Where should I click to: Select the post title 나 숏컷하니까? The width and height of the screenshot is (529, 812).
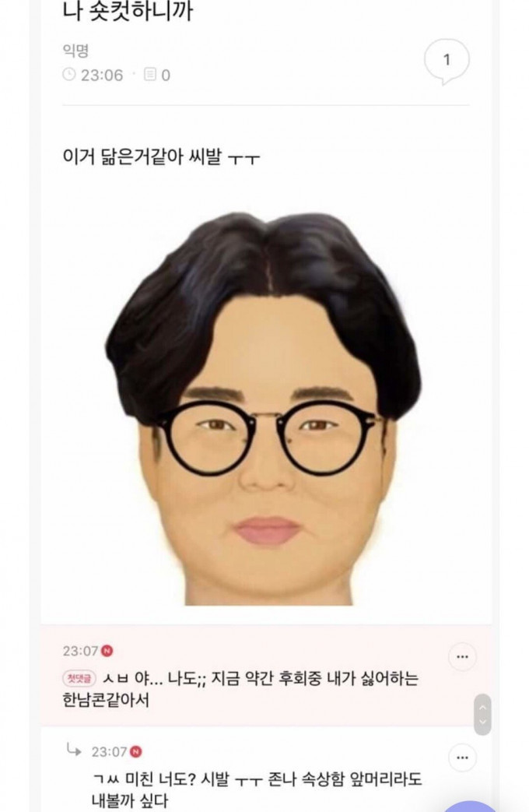click(x=128, y=12)
